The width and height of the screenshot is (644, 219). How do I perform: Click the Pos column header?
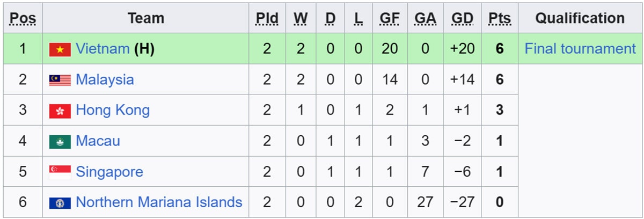point(23,18)
